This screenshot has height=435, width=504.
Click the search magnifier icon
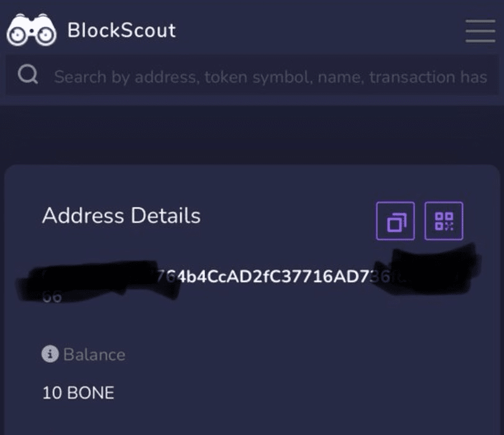pos(28,76)
